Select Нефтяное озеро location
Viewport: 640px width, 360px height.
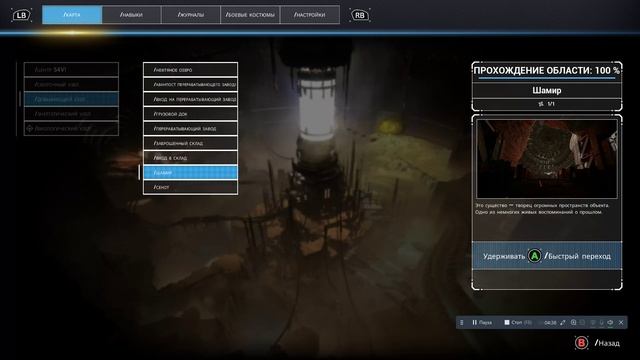(x=190, y=70)
